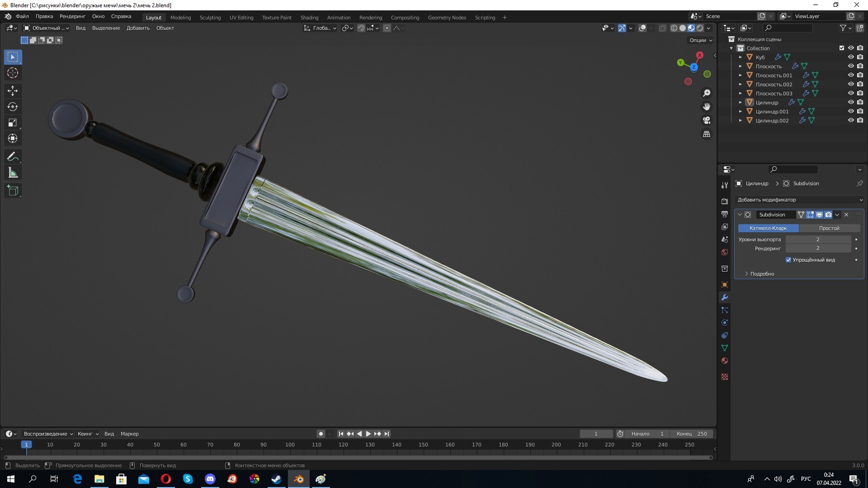Increase Уровни вьюпорта value field
Screen dimensions: 868x488
click(846, 239)
